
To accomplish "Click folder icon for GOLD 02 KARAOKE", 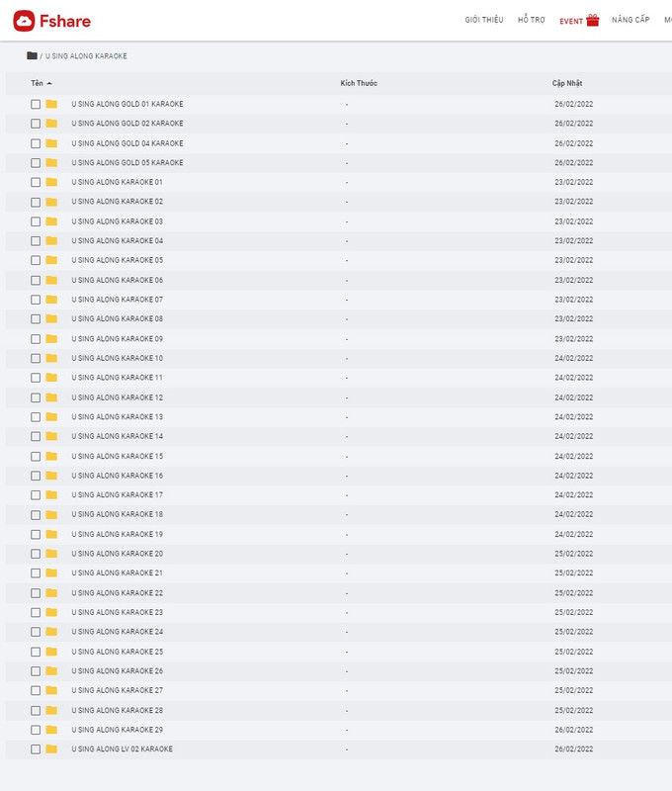I will [x=51, y=123].
